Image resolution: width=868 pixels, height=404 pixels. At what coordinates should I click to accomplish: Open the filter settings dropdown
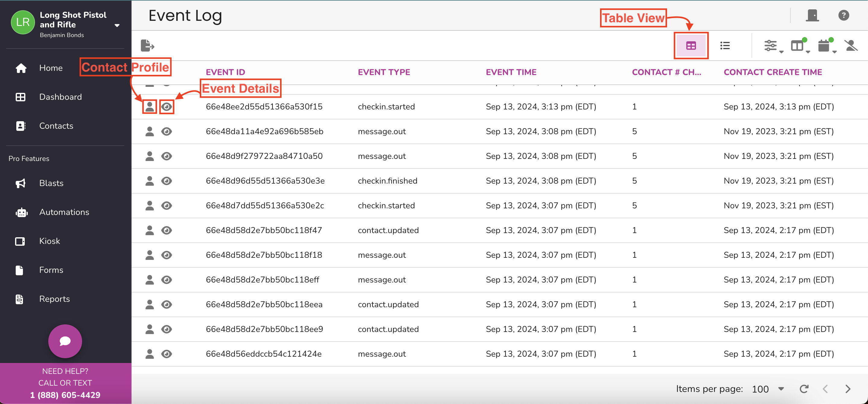coord(773,46)
